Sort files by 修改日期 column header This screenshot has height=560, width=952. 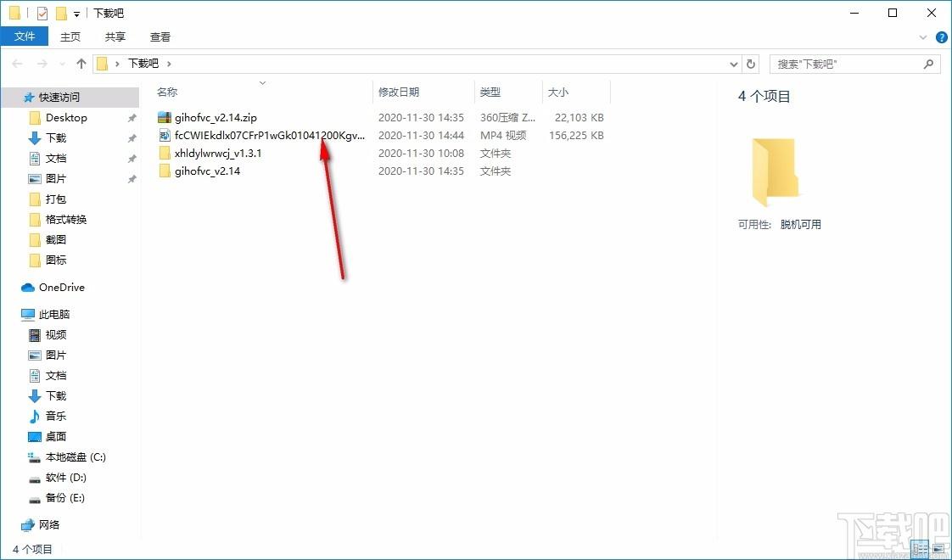pyautogui.click(x=399, y=92)
